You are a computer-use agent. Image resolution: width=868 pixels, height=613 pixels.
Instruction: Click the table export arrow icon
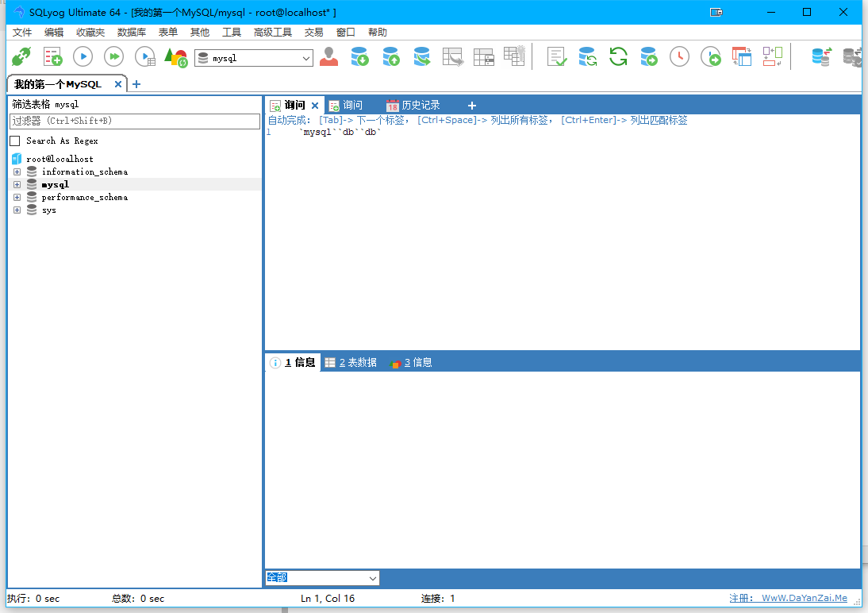(453, 56)
